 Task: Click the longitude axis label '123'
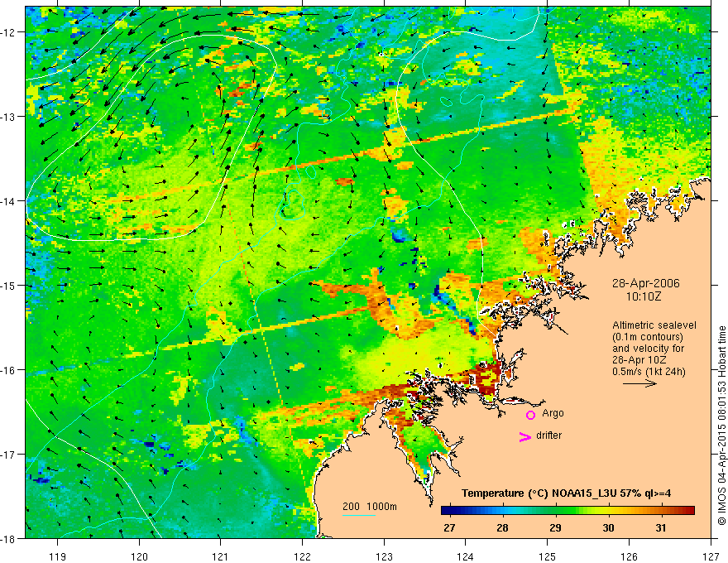coord(384,556)
